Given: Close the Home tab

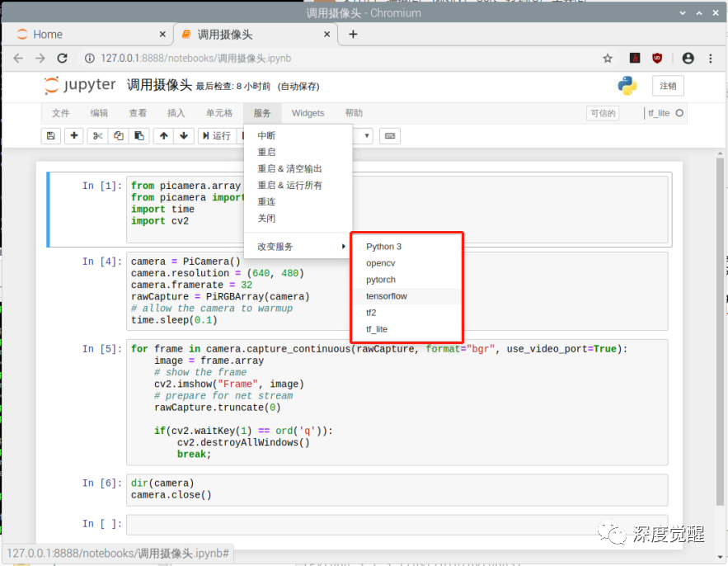Looking at the screenshot, I should point(162,35).
